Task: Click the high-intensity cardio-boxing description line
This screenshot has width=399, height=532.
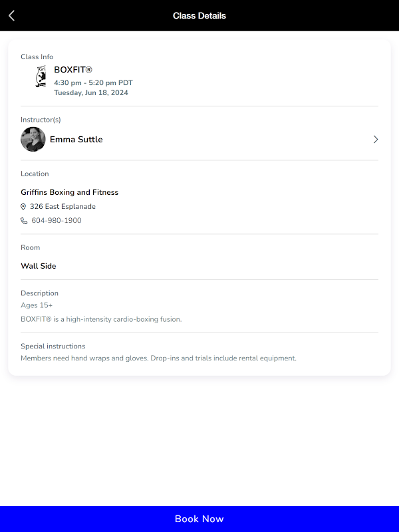Action: click(x=101, y=319)
